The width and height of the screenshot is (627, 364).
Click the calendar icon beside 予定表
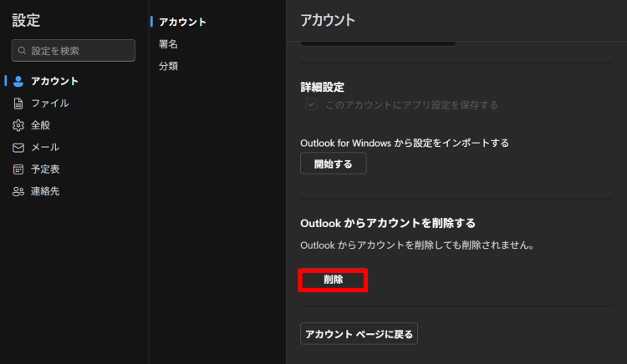[x=18, y=169]
